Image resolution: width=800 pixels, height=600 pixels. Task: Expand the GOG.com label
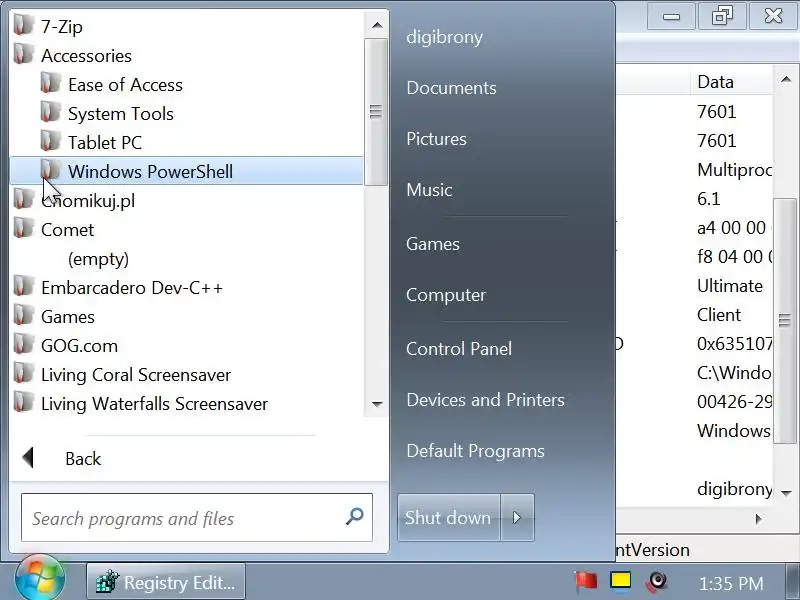(80, 346)
